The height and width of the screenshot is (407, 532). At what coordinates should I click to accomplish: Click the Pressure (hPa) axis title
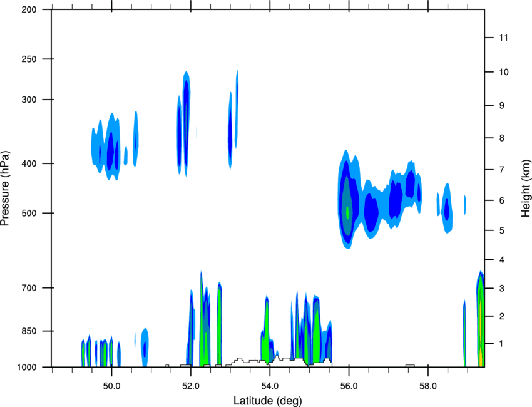tap(5, 188)
